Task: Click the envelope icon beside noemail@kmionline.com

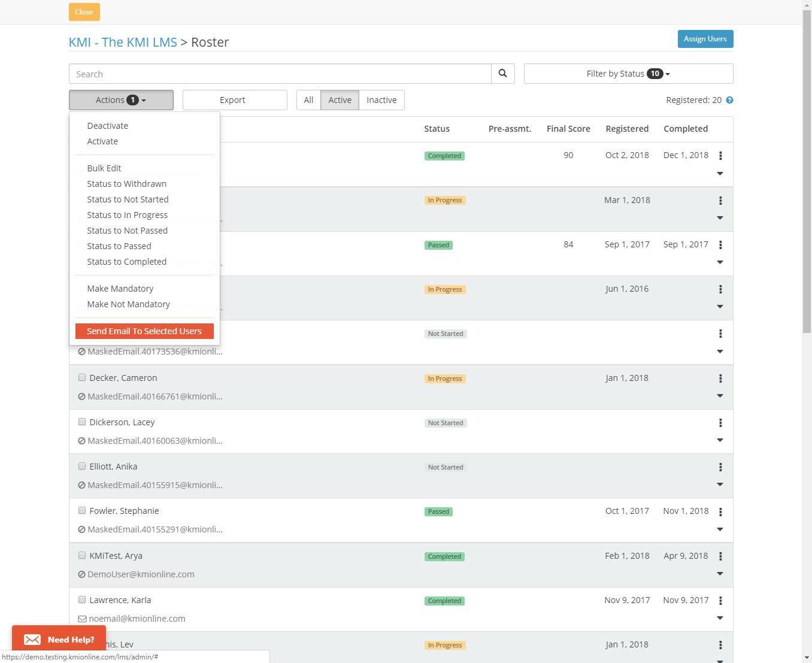Action: [82, 619]
